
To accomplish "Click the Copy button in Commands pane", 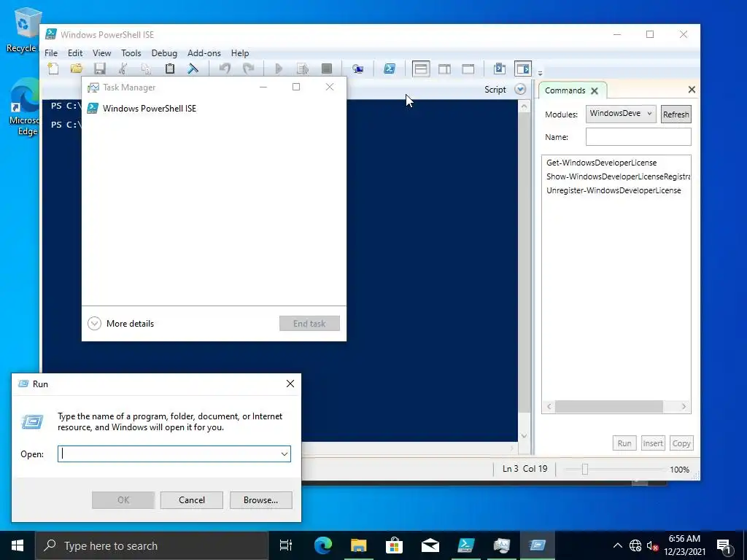I will [x=681, y=443].
